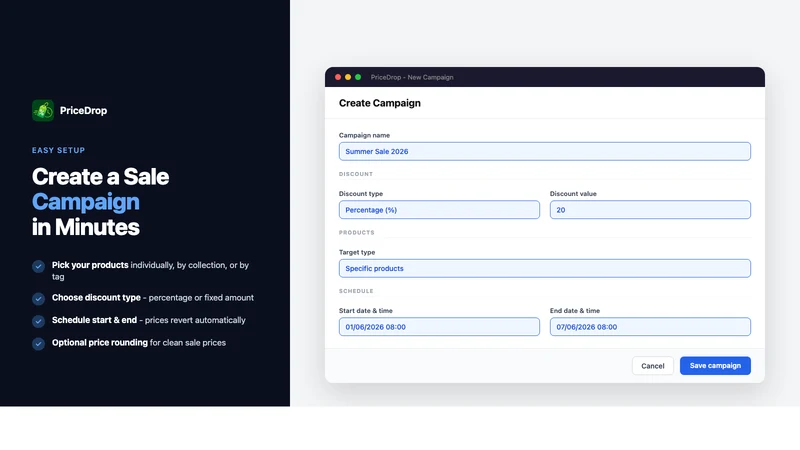Screen dimensions: 800x450
Task: Close the New Campaign window with red button
Action: 338,77
